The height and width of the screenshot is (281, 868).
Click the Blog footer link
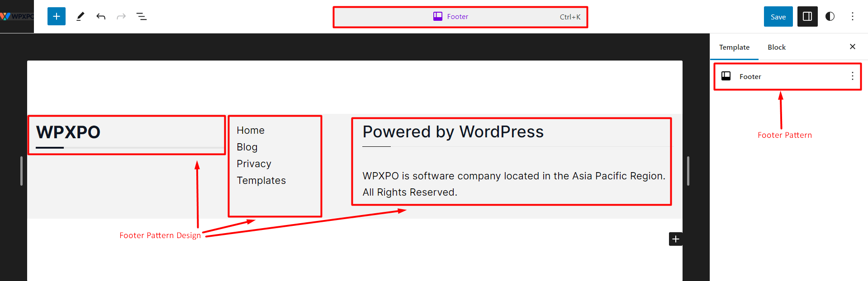pos(247,147)
